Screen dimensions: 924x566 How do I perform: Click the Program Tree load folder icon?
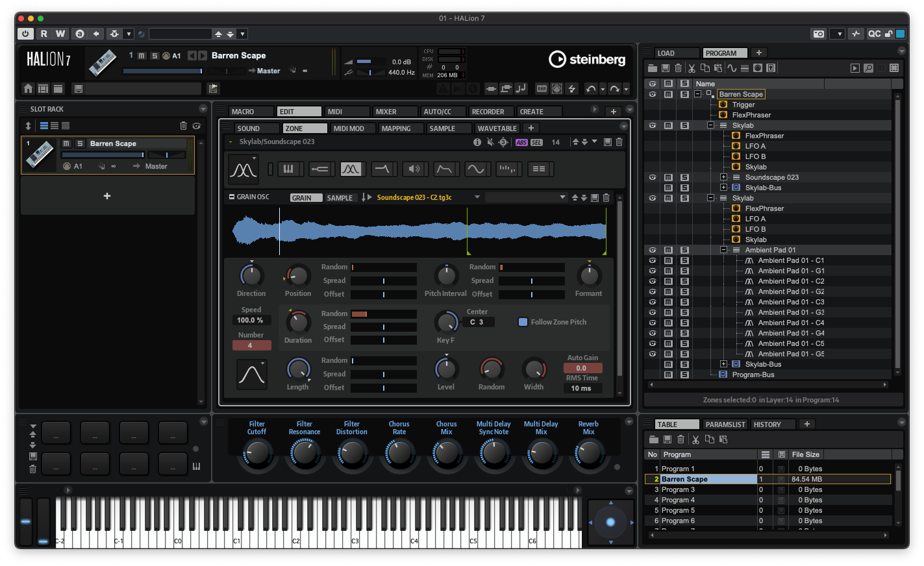[653, 68]
